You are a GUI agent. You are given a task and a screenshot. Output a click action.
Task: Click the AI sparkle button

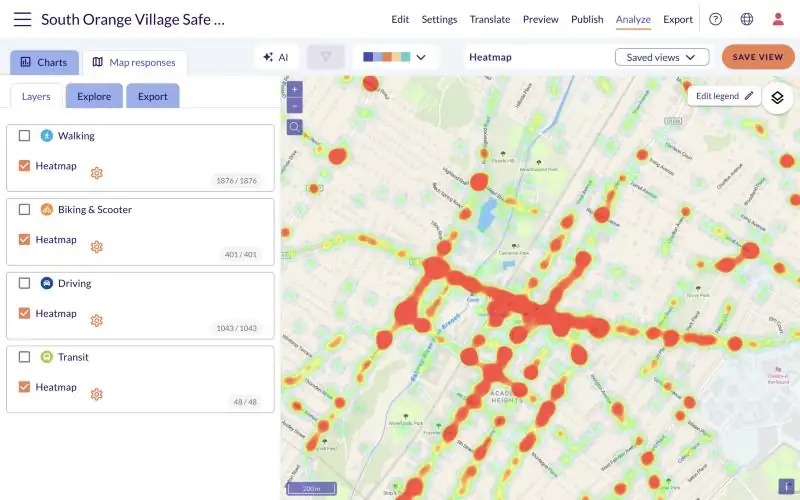(276, 57)
